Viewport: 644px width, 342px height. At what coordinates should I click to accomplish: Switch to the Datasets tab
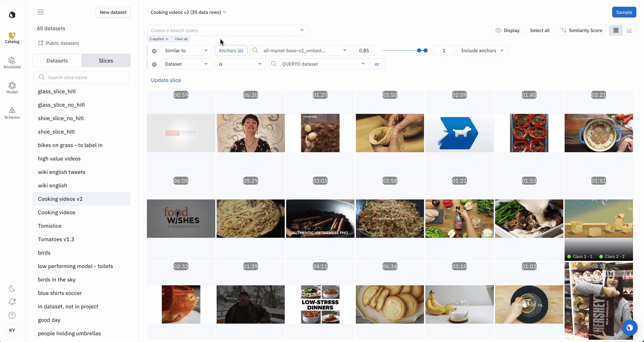tap(57, 61)
